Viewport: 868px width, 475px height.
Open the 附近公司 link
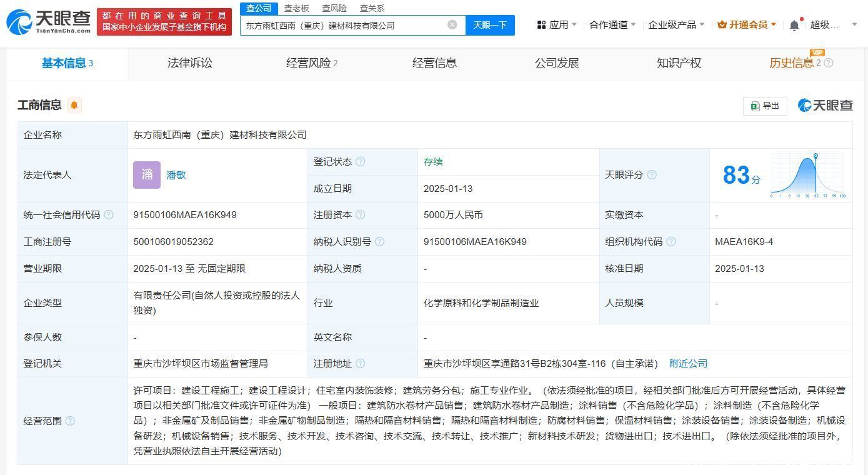688,364
